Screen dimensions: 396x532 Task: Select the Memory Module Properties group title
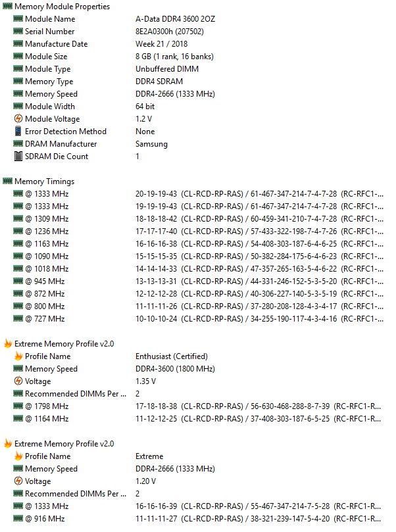(x=62, y=7)
